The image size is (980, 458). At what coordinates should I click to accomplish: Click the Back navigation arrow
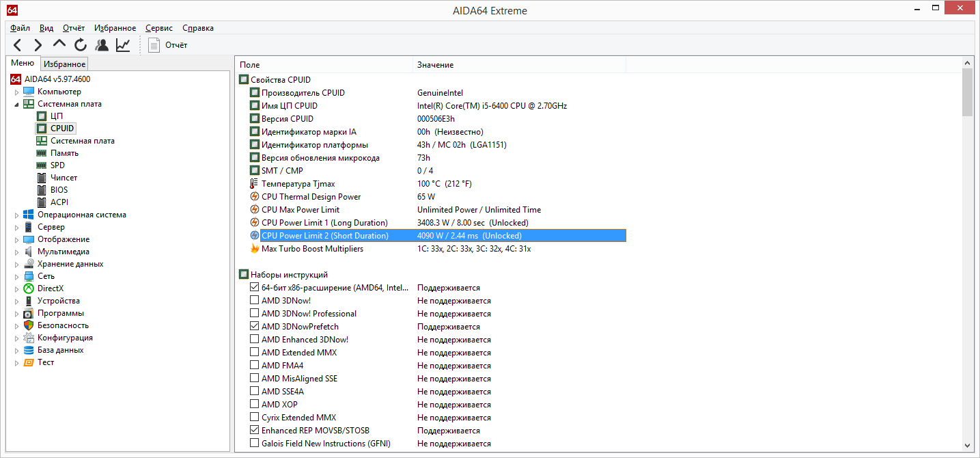18,45
